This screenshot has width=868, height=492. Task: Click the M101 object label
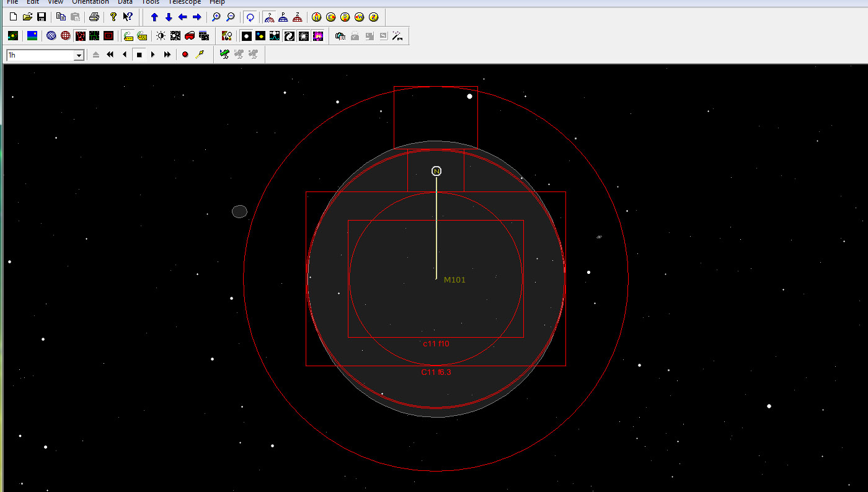(x=454, y=280)
